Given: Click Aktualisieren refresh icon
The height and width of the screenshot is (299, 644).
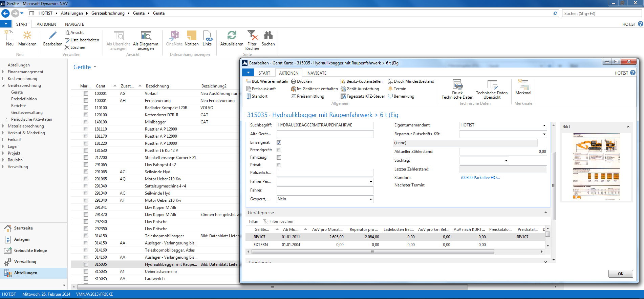Looking at the screenshot, I should click(232, 38).
